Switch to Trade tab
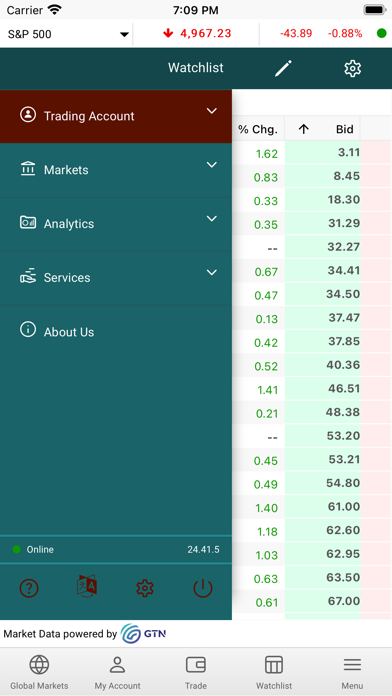The image size is (392, 696). pyautogui.click(x=196, y=672)
